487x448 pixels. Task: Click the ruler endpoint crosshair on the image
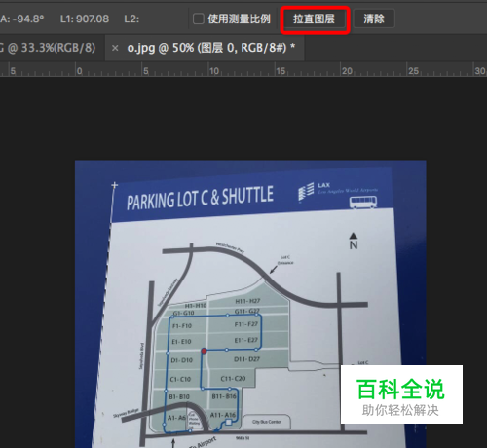tap(114, 185)
